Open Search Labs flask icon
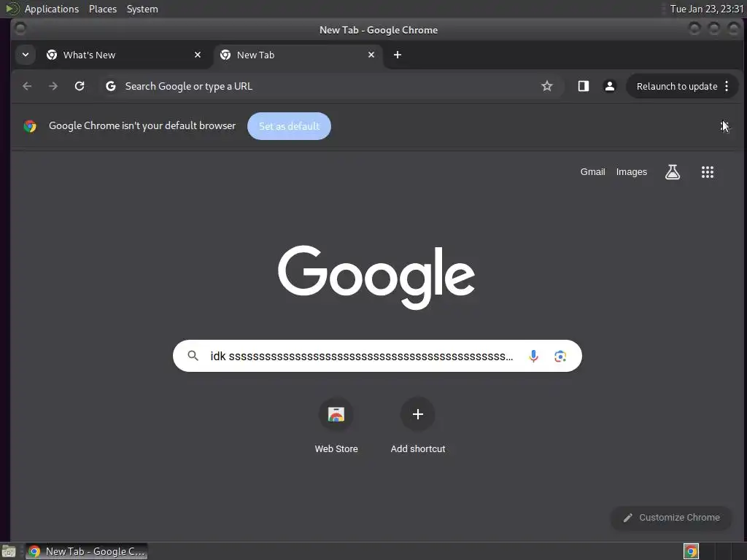747x560 pixels. point(672,172)
